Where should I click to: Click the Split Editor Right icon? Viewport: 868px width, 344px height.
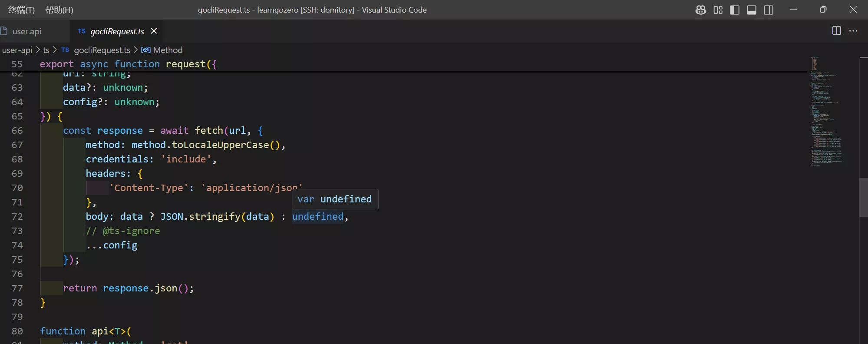click(836, 31)
